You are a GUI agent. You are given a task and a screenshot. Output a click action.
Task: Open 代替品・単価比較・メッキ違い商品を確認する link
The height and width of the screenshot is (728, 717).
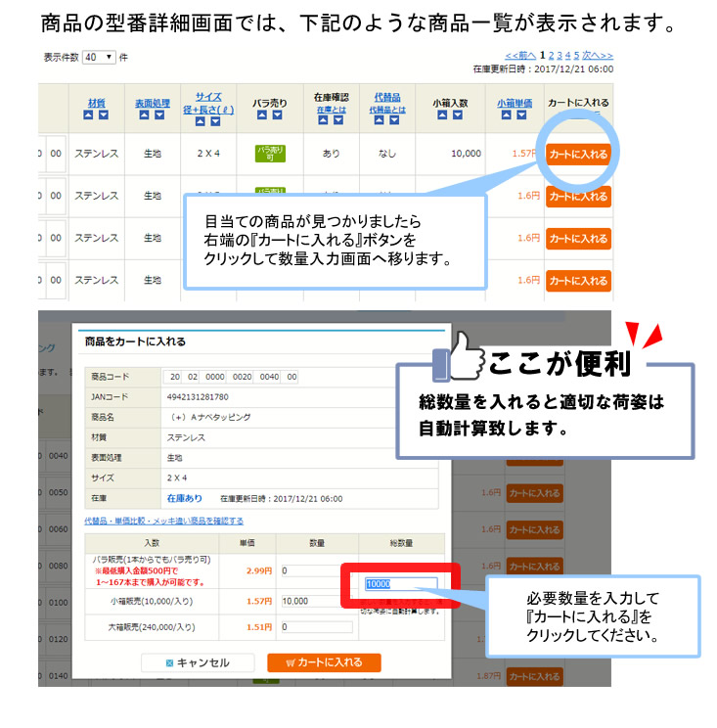point(164,521)
